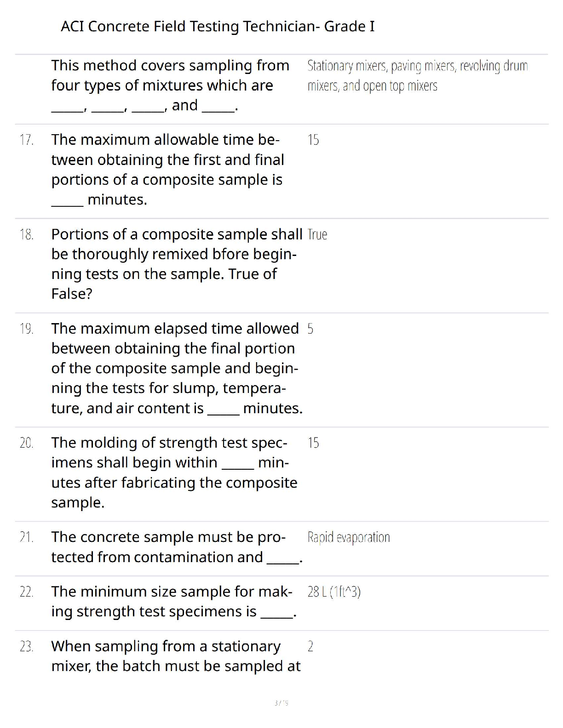The image size is (563, 728).
Task: Click the question about remixing composite sample portions
Action: tap(176, 264)
